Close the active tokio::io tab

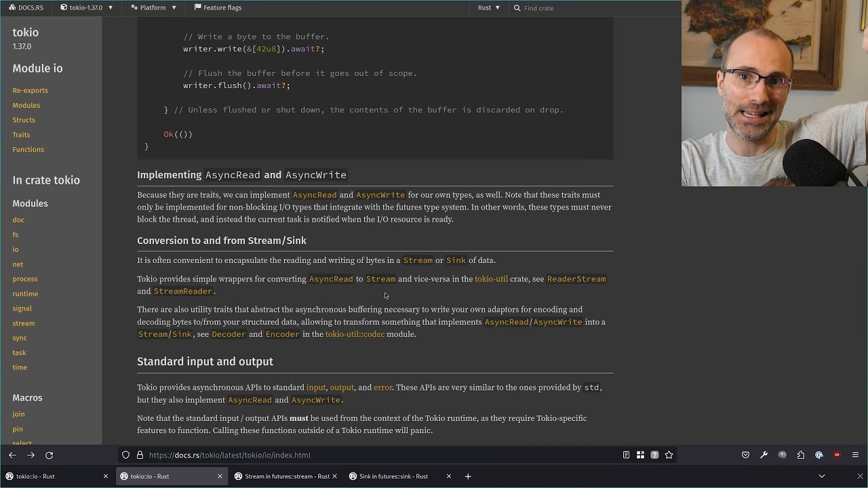click(x=220, y=476)
